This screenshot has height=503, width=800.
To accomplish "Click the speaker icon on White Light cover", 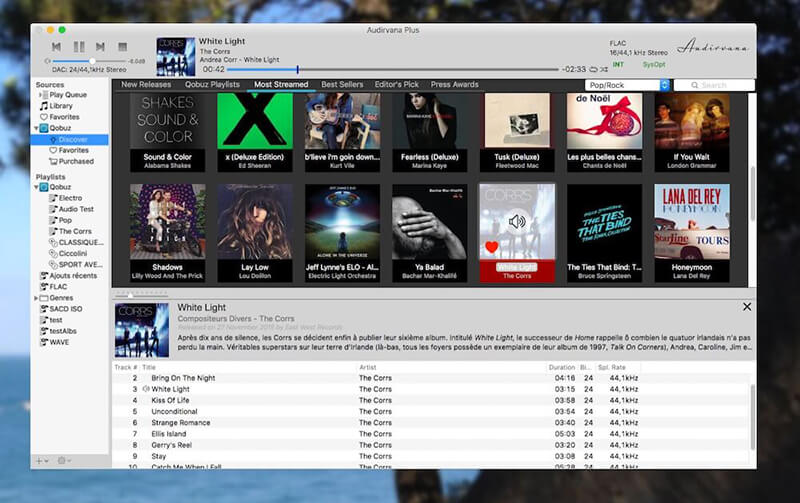I will pos(517,221).
